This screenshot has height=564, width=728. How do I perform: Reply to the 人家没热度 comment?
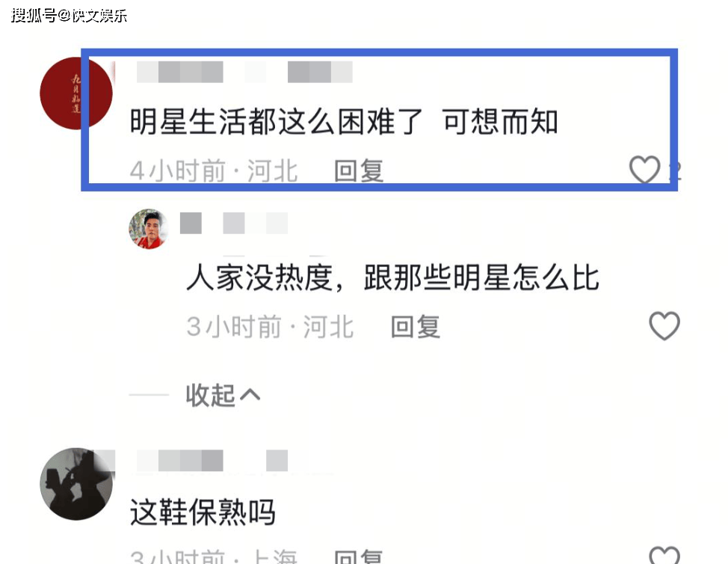point(415,327)
